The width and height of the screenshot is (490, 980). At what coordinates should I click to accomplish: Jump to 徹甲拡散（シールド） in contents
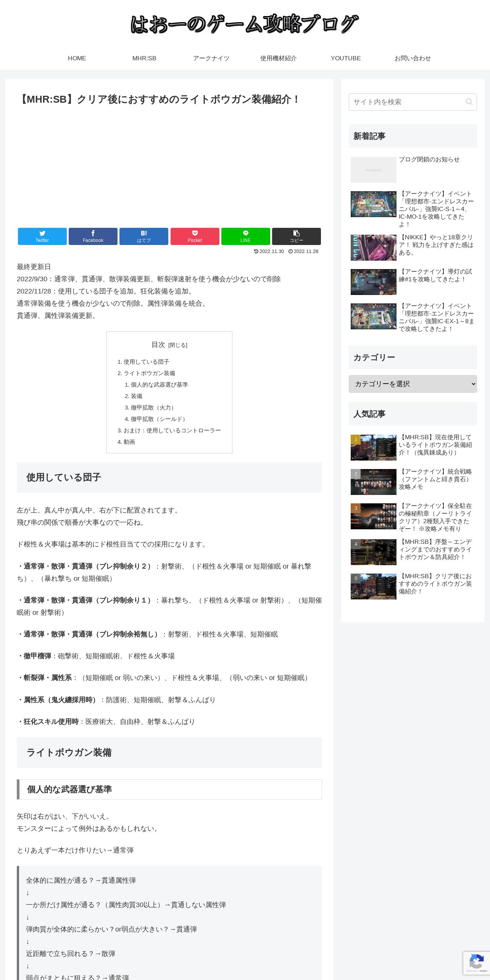coord(159,419)
